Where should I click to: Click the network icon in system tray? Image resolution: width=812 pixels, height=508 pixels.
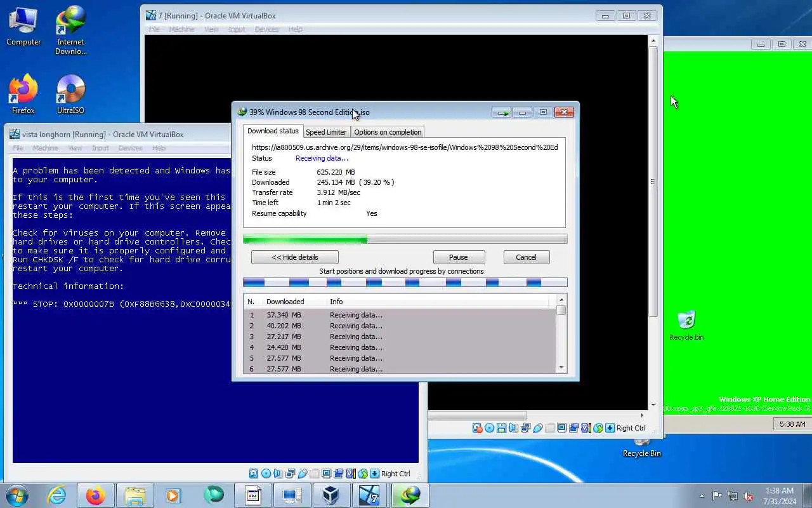coord(733,496)
